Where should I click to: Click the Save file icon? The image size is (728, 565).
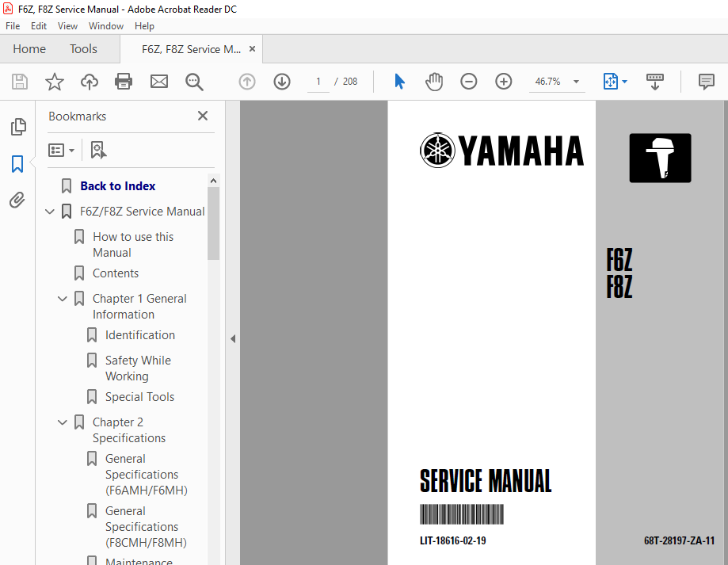pyautogui.click(x=20, y=82)
